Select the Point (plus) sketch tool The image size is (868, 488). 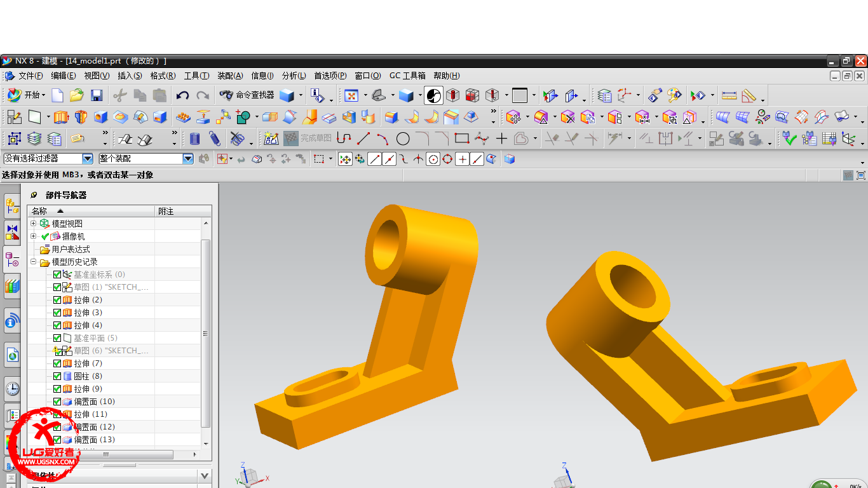[501, 138]
